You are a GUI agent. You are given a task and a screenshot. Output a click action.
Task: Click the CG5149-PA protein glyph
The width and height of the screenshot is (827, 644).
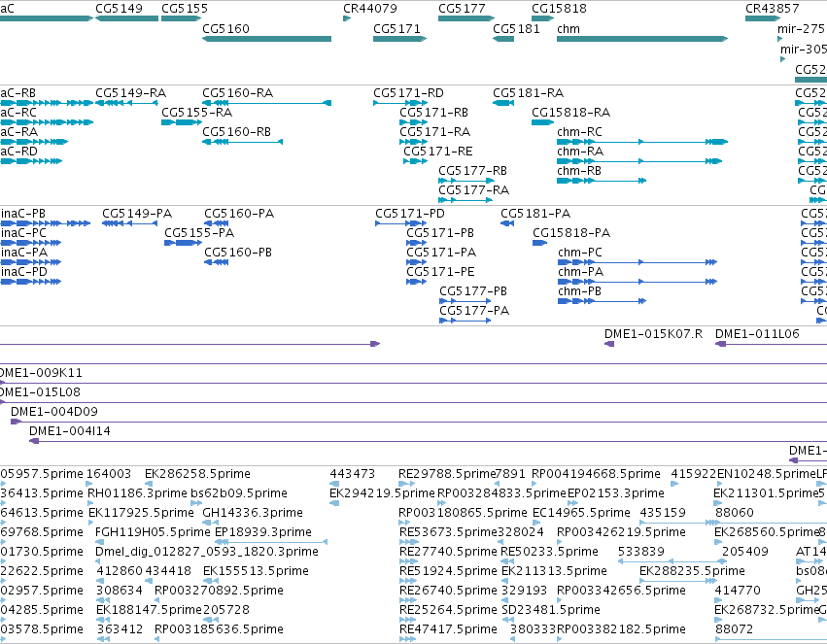tap(129, 223)
